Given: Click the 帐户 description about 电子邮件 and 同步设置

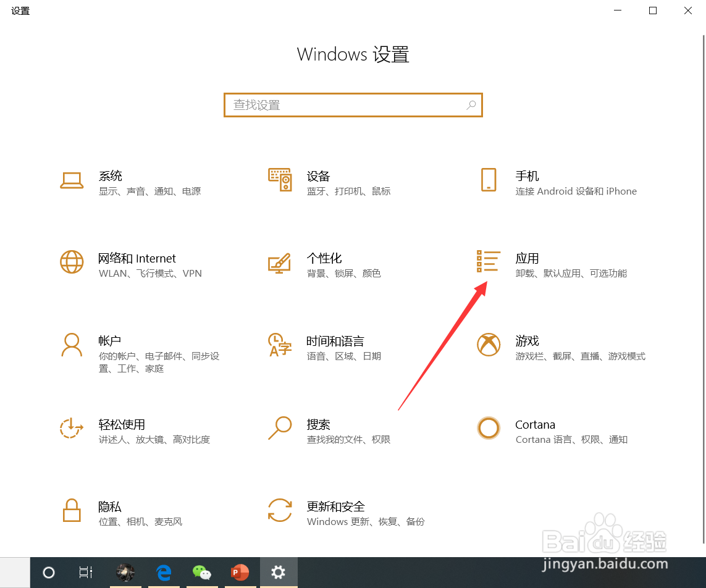Looking at the screenshot, I should [159, 363].
